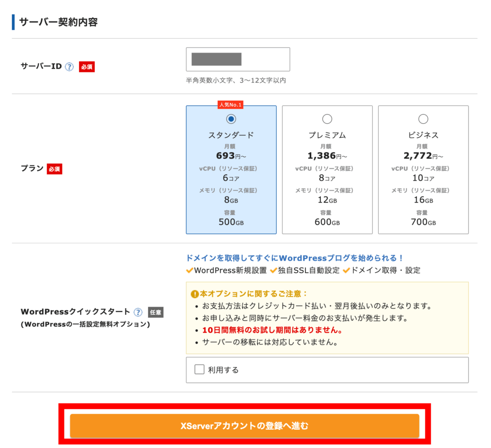The width and height of the screenshot is (491, 448).
Task: Click the orange warning icon in the notice
Action: point(194,294)
